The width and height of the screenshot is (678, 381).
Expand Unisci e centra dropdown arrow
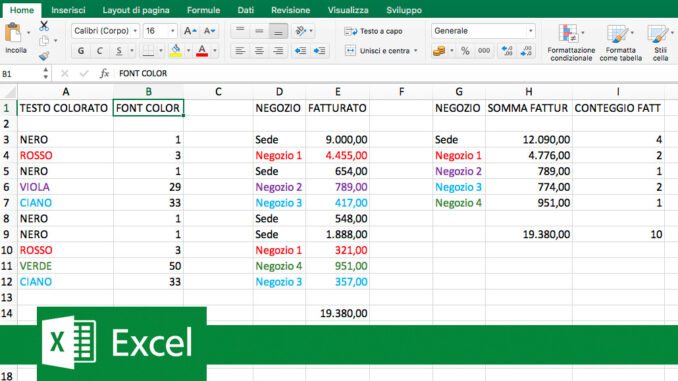416,51
